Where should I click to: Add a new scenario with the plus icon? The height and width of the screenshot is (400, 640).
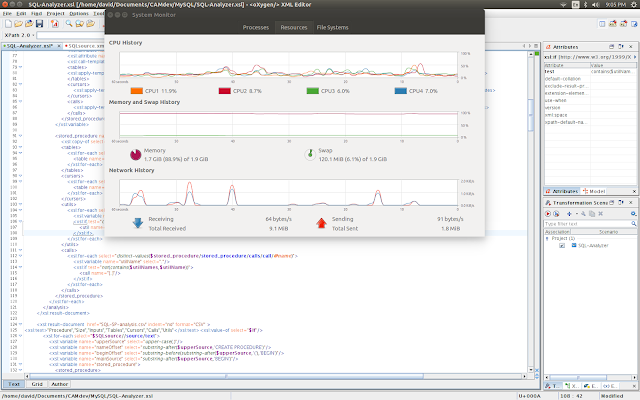(x=569, y=213)
